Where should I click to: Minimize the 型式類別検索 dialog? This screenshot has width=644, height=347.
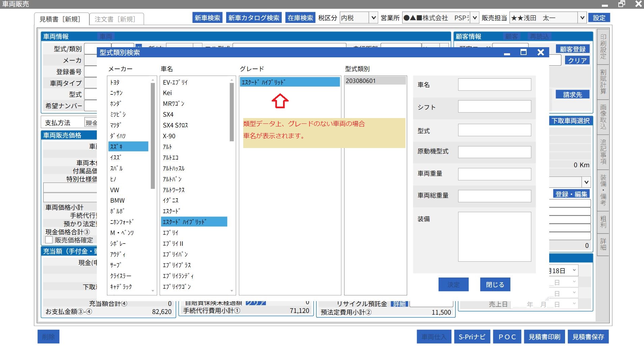[507, 53]
